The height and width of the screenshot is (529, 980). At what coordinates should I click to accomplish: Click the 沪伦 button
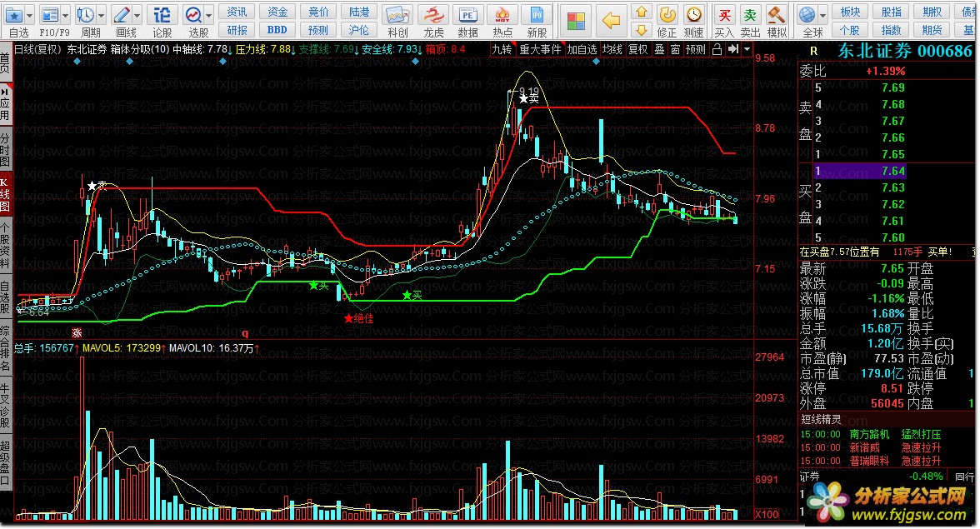(358, 30)
